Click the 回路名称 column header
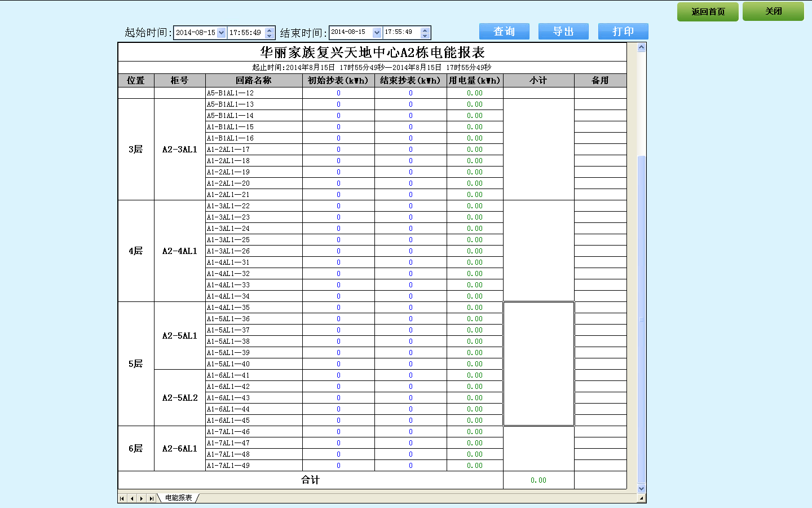The height and width of the screenshot is (508, 812). (254, 81)
